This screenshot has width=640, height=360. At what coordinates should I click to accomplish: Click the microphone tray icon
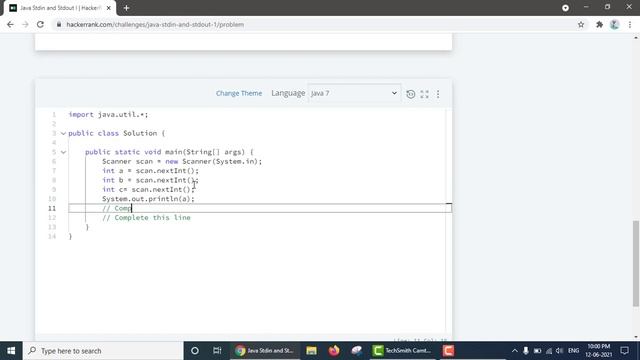pyautogui.click(x=526, y=351)
